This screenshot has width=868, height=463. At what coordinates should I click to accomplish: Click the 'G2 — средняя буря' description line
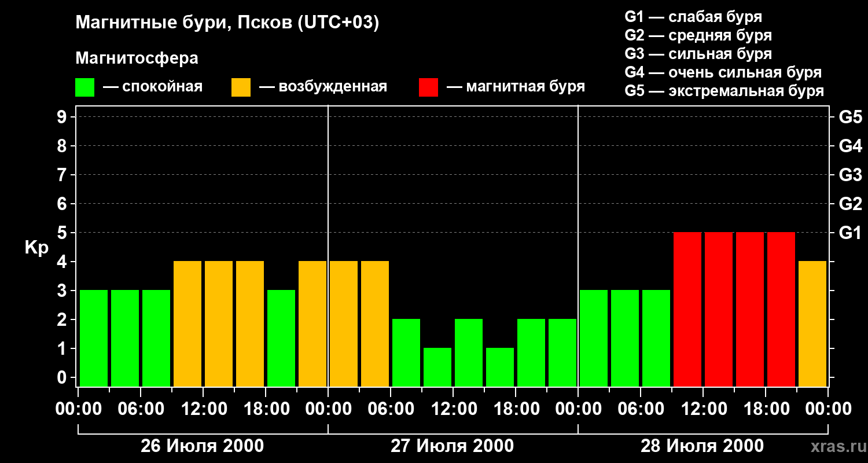point(698,35)
